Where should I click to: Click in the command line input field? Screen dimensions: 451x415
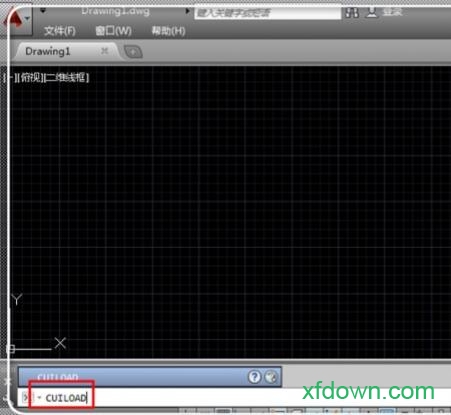pos(233,397)
